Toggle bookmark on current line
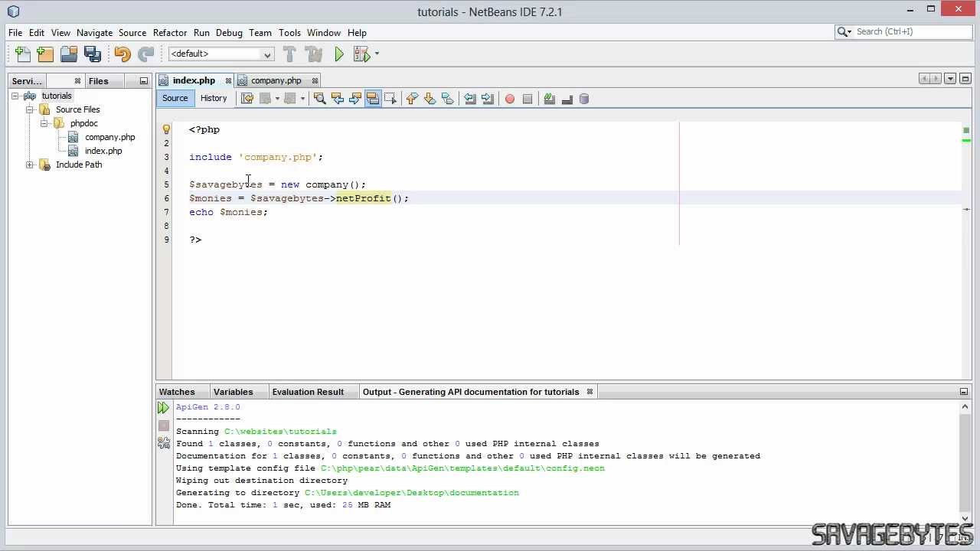 click(448, 99)
